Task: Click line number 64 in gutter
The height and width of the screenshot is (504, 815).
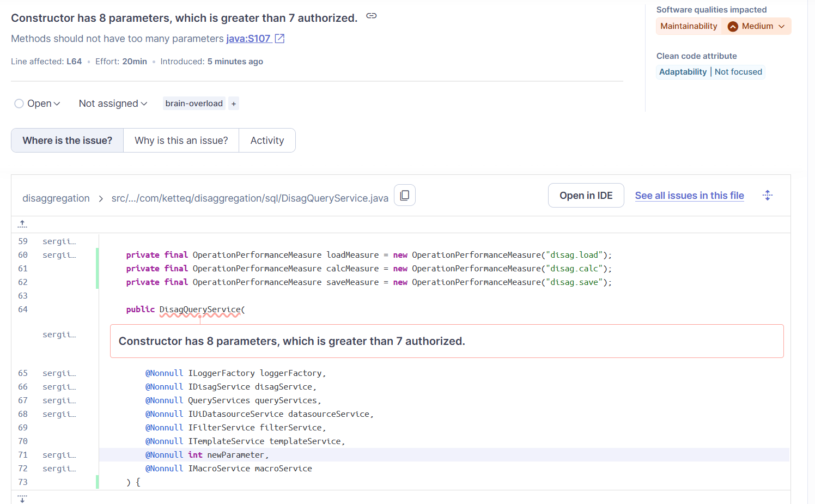Action: tap(23, 309)
